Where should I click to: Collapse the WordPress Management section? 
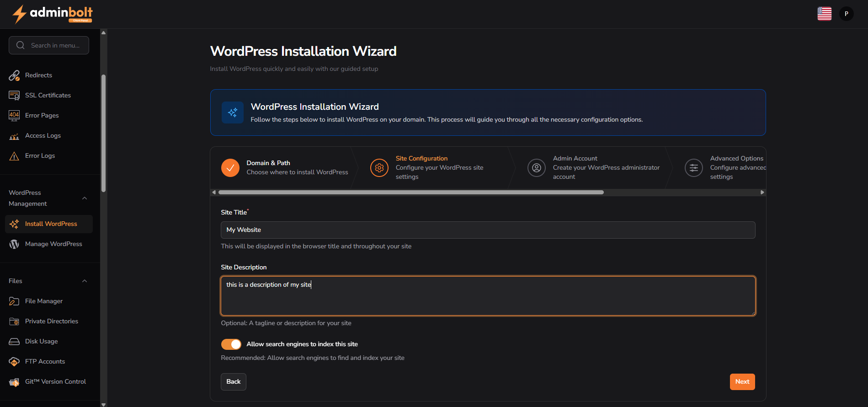pyautogui.click(x=85, y=198)
